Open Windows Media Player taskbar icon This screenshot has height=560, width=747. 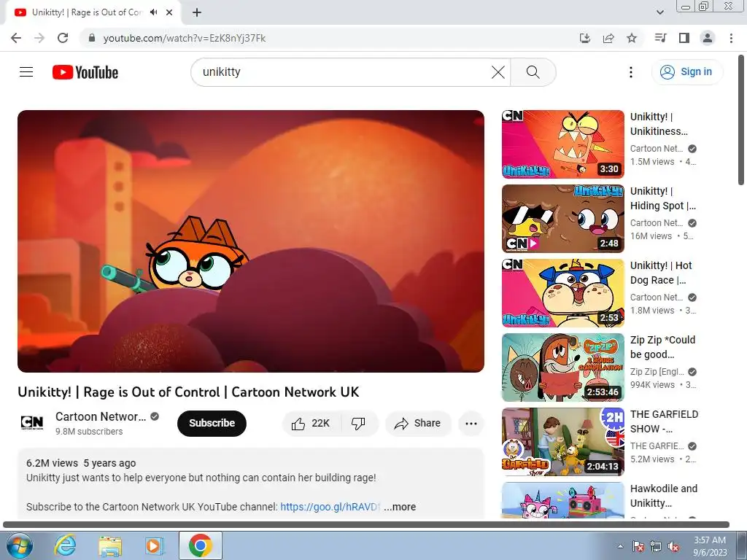155,545
